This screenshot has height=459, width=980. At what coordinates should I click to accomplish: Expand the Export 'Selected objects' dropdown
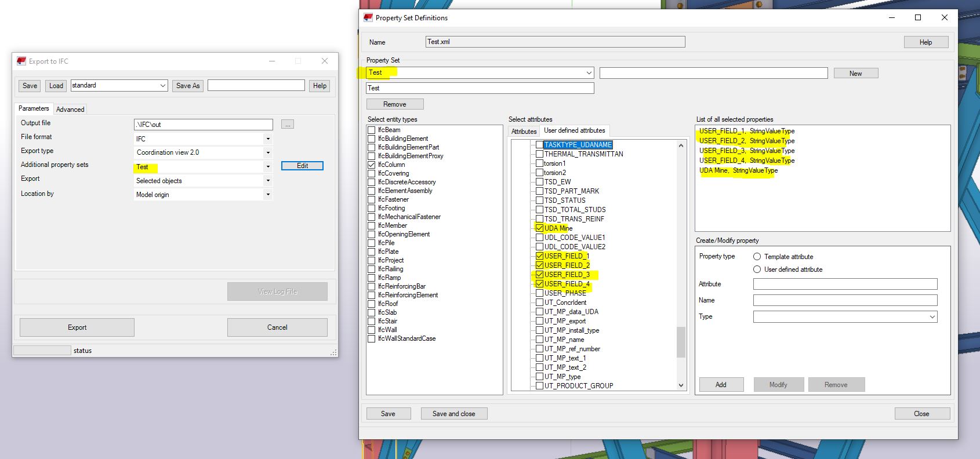(x=268, y=181)
